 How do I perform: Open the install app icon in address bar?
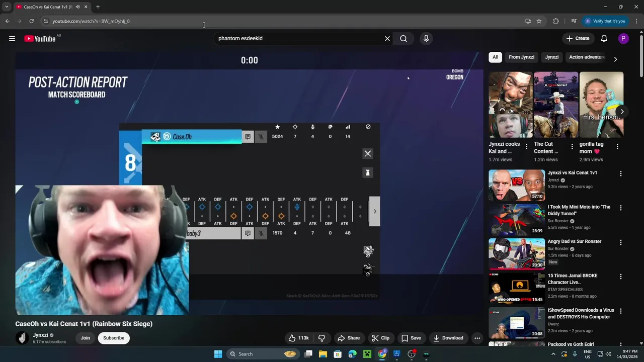[528, 21]
